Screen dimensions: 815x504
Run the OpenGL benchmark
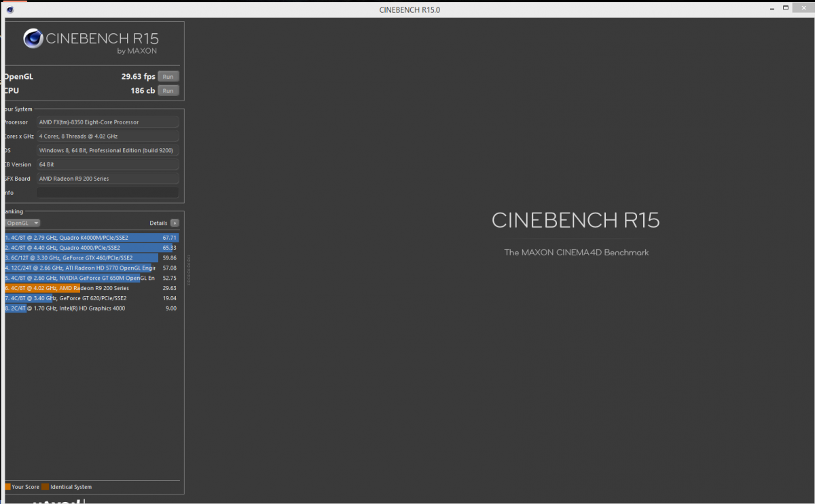pyautogui.click(x=168, y=77)
